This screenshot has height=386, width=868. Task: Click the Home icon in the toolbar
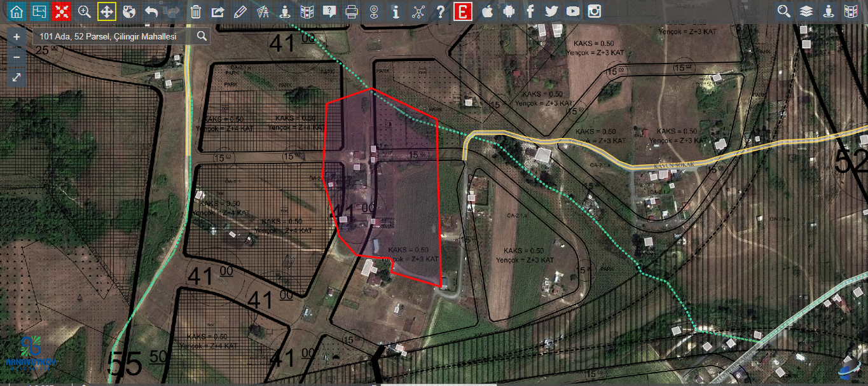pos(17,11)
